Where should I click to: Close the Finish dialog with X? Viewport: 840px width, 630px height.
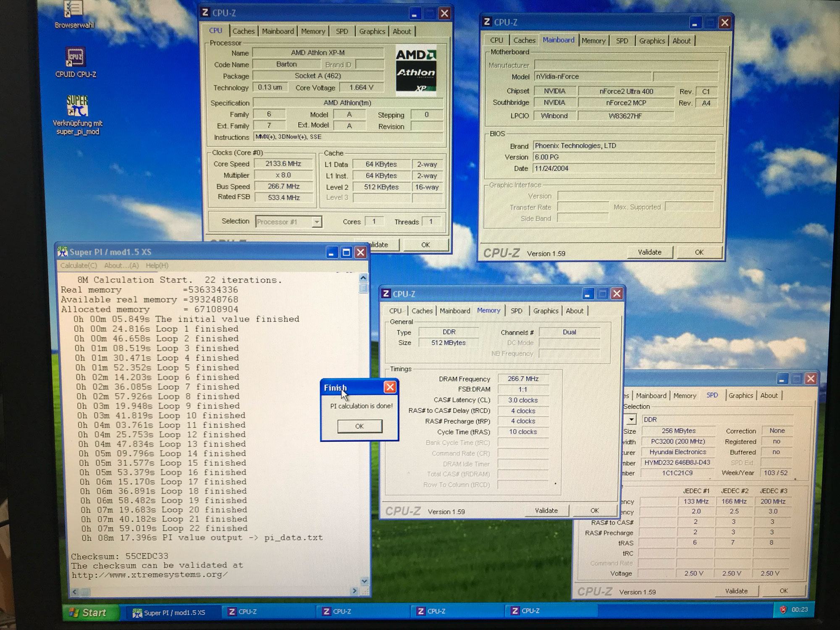[x=390, y=387]
